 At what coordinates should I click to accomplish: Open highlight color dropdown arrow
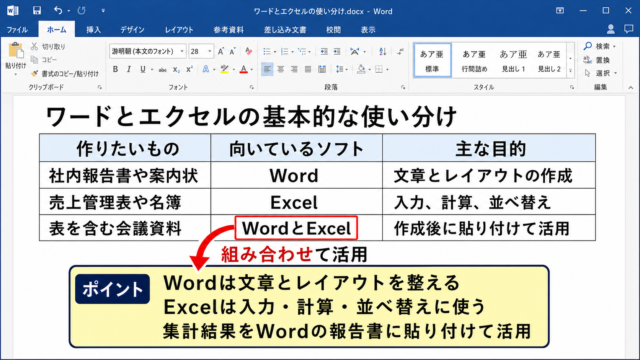tap(233, 70)
